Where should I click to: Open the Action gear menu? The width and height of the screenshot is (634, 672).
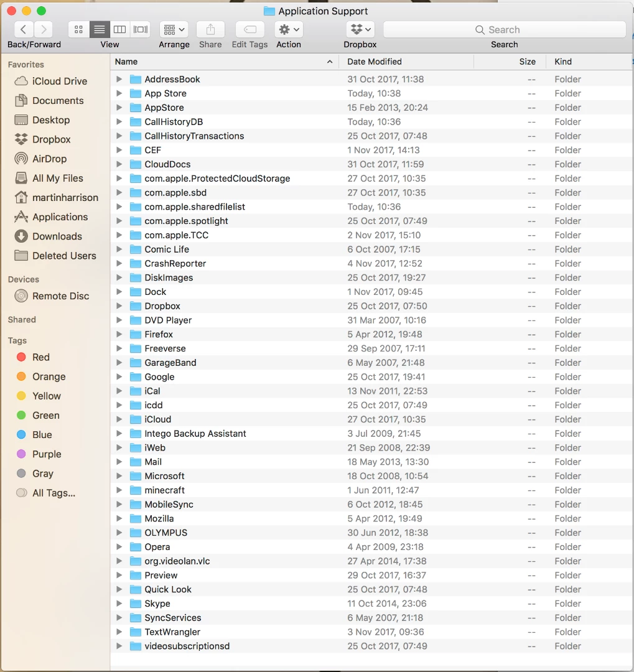(289, 30)
